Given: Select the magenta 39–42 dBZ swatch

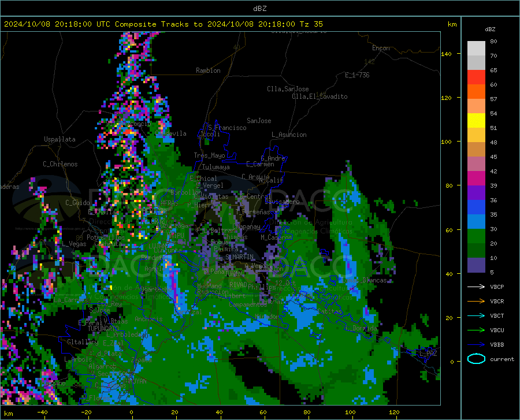Looking at the screenshot, I should click(476, 179).
